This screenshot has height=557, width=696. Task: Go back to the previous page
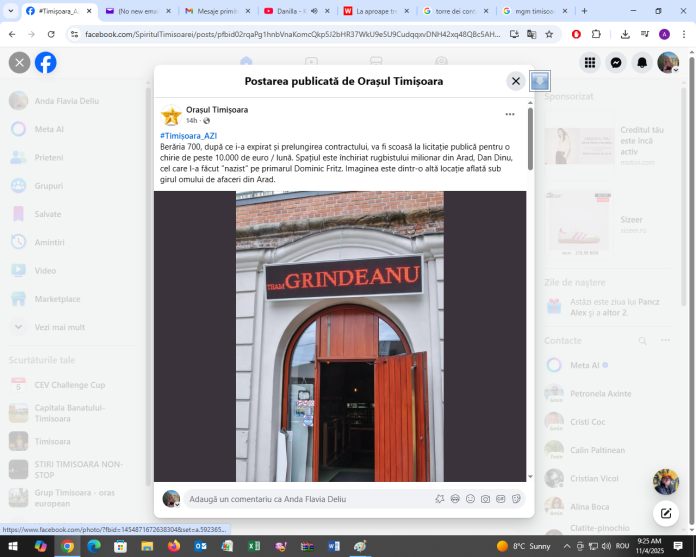click(x=12, y=34)
